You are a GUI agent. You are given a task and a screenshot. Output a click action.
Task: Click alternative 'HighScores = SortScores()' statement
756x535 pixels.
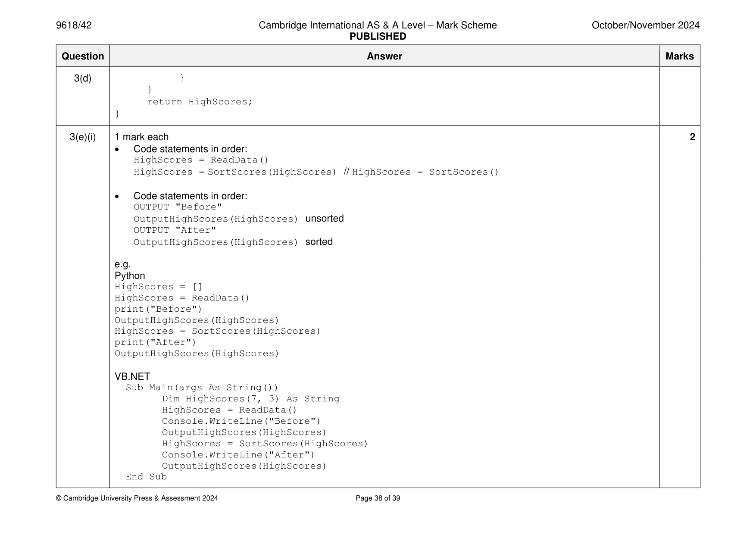click(x=425, y=172)
